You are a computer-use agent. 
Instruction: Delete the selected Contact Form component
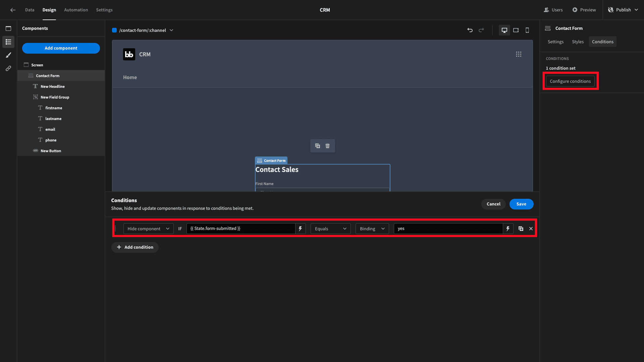click(328, 146)
